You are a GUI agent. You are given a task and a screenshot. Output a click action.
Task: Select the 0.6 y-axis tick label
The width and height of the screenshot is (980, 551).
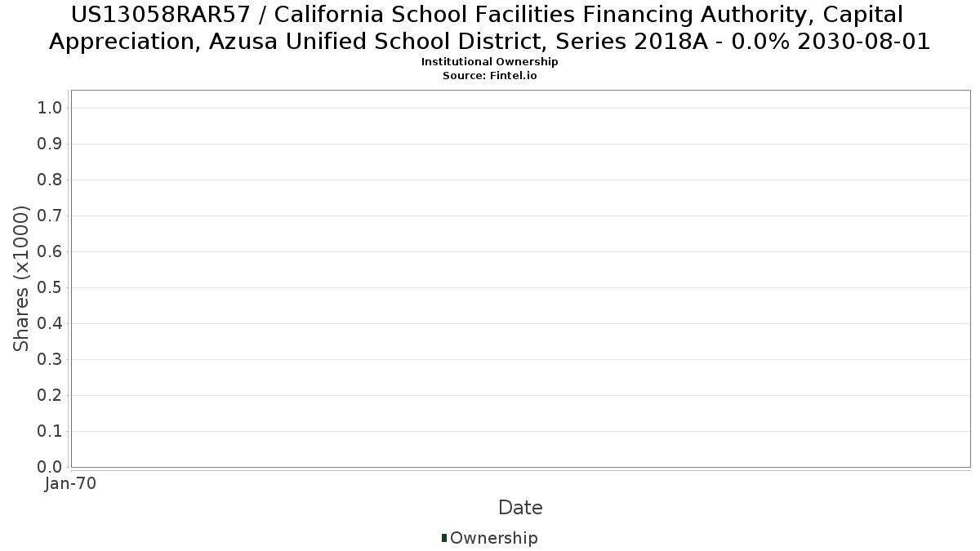click(51, 252)
